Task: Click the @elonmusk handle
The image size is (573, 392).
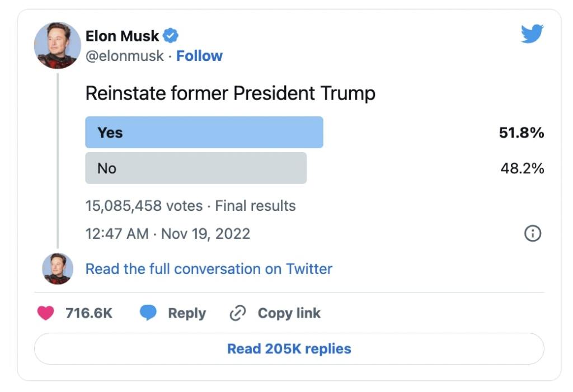Action: (125, 56)
